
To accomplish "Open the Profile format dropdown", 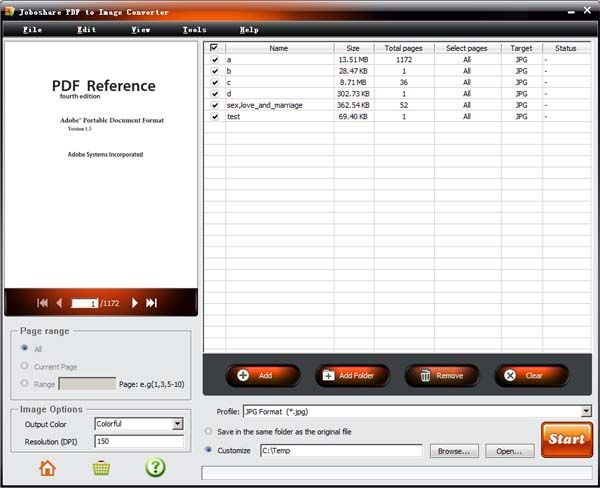I will (x=586, y=411).
